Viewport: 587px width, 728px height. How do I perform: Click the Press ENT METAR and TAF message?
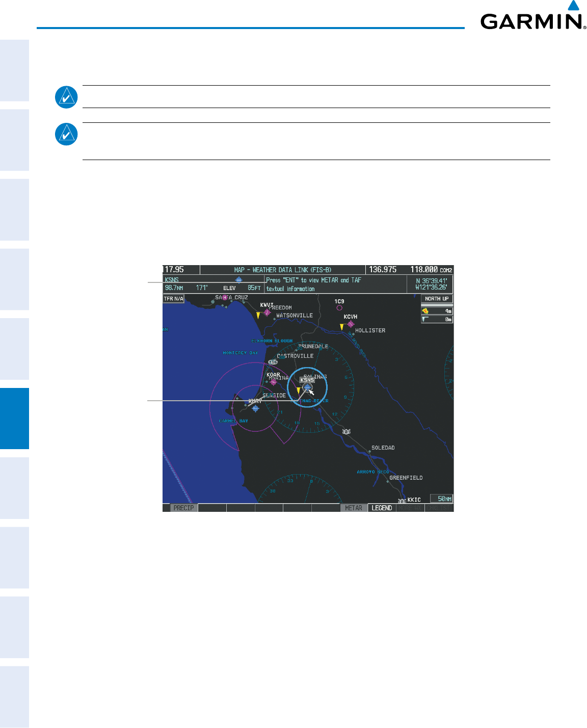[x=314, y=284]
